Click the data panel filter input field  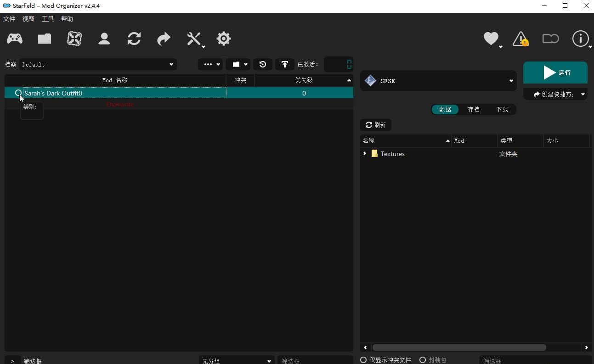[x=535, y=361]
